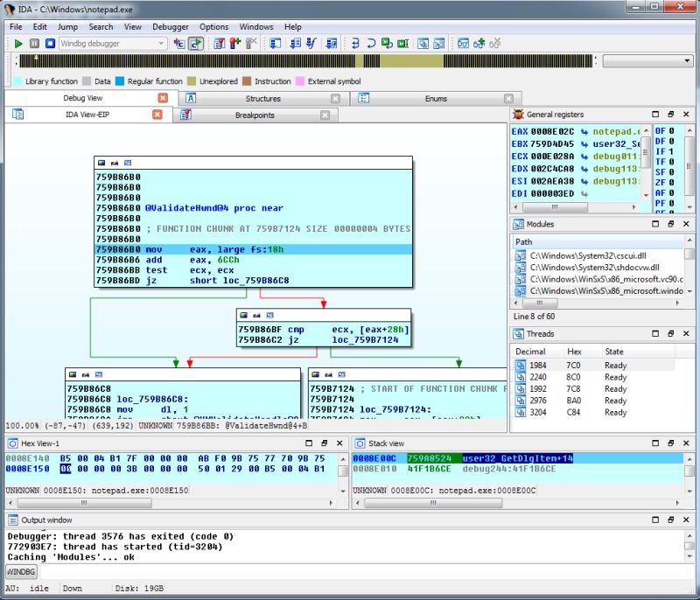Click loc_759B86C8 jump target in jz instruction
The width and height of the screenshot is (700, 600).
(255, 281)
